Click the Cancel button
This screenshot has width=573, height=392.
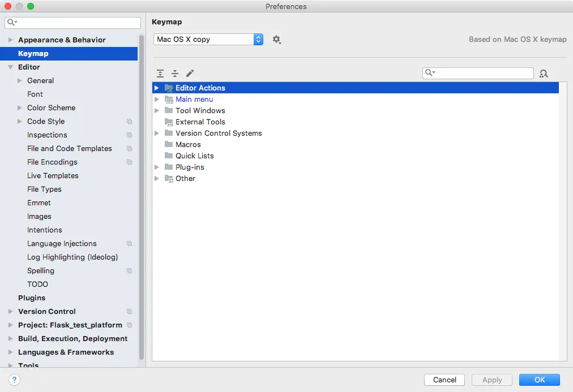click(x=444, y=380)
